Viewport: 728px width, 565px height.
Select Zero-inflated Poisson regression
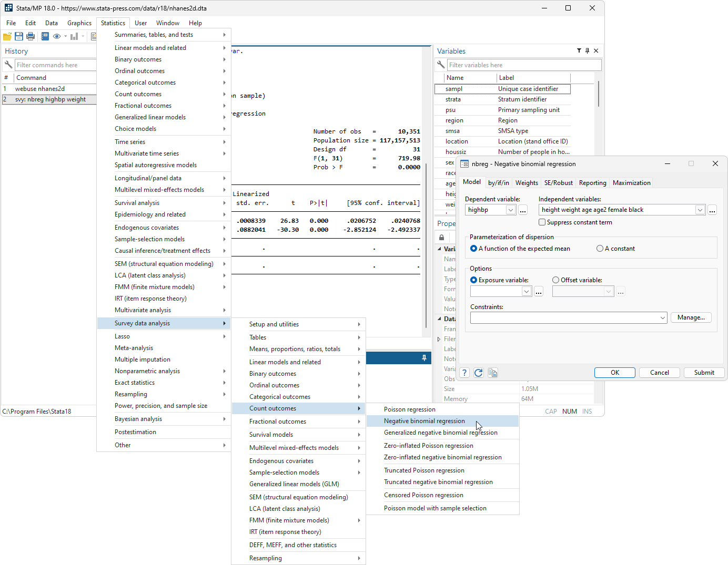tap(442, 446)
